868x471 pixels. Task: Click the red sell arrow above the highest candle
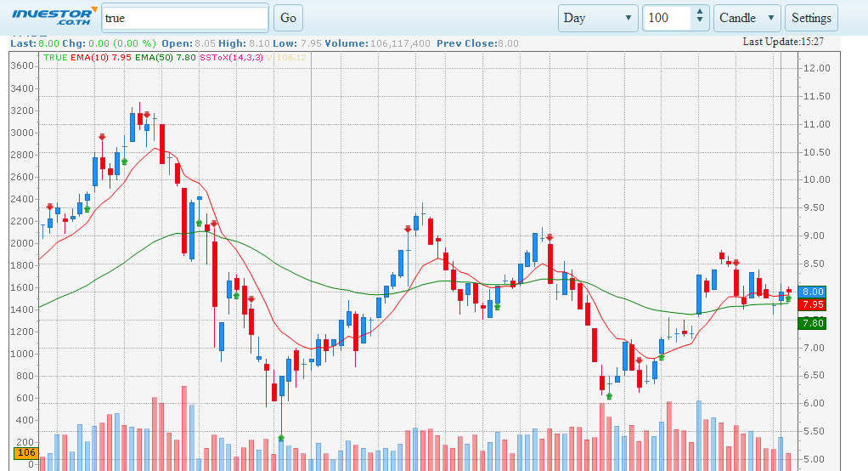click(x=147, y=114)
